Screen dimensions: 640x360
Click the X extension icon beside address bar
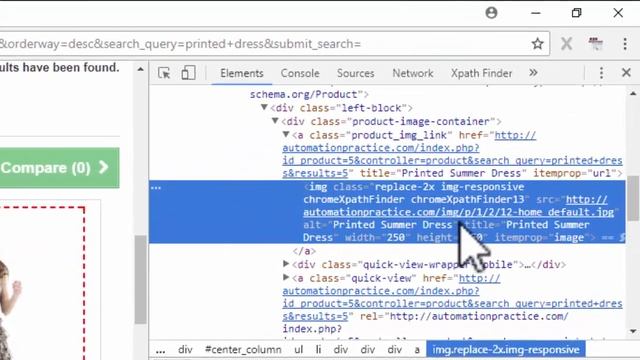point(566,44)
